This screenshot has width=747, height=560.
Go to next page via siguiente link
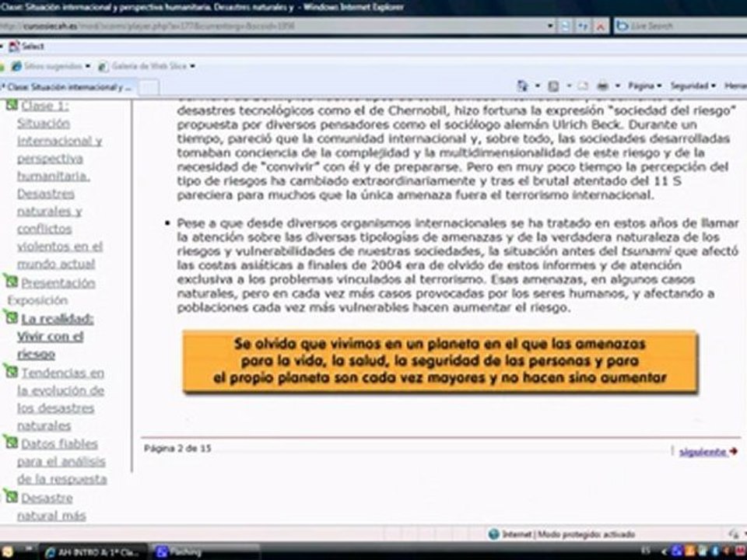[703, 451]
